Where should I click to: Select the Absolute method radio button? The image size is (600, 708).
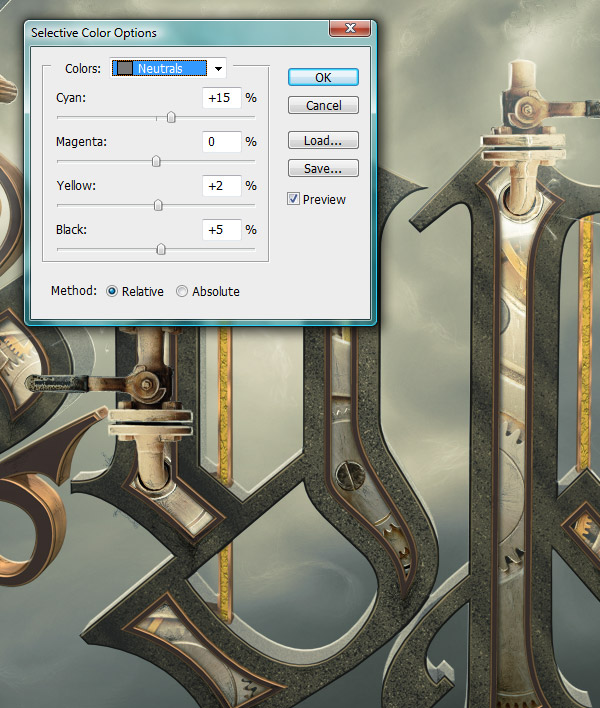tap(181, 291)
